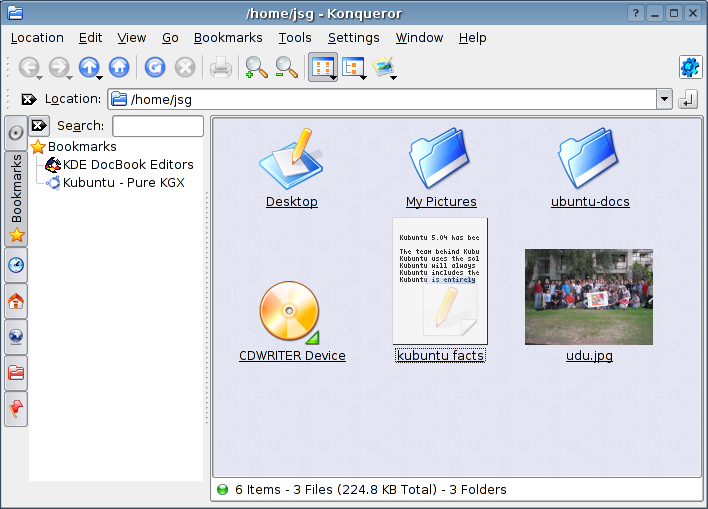The width and height of the screenshot is (708, 509).
Task: Open the History sidebar tab
Action: click(16, 265)
